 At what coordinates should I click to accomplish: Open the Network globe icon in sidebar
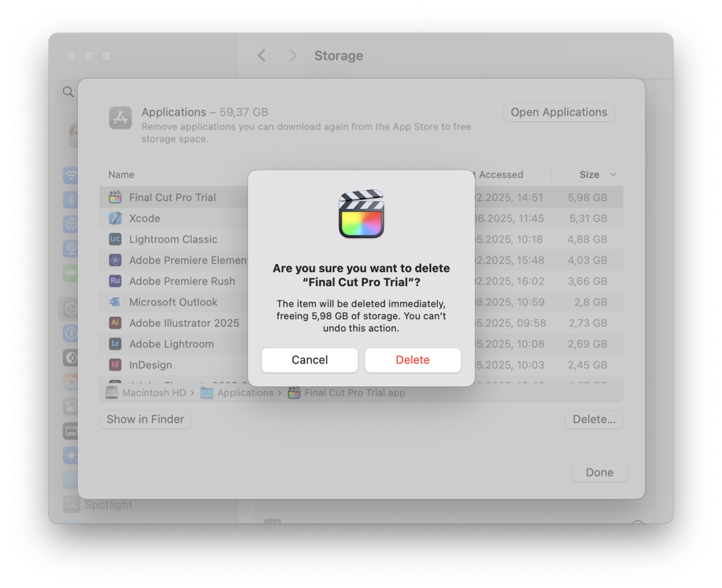pyautogui.click(x=71, y=224)
